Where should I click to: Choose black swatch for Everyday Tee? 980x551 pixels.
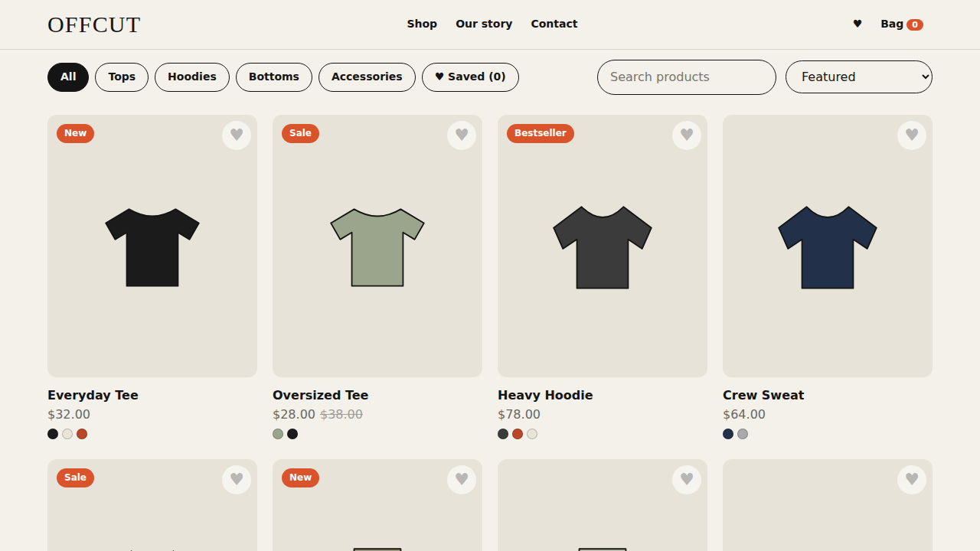[53, 434]
